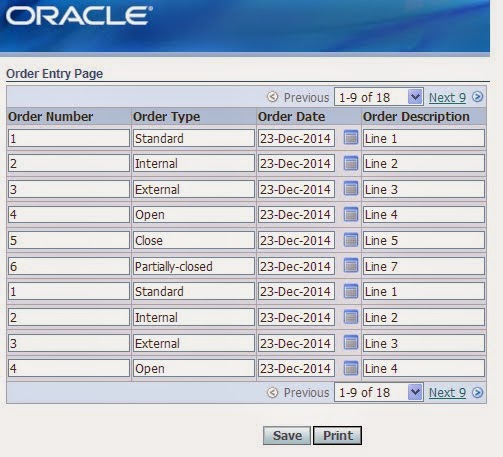Open calendar icon in the last Open order row

pos(351,368)
